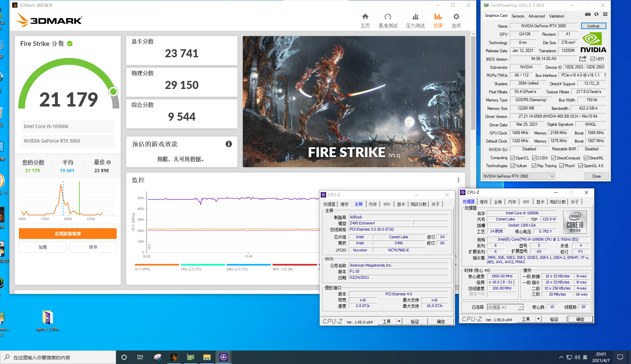Click the 加载 load button in 3DMark
631x364 pixels.
(x=42, y=247)
